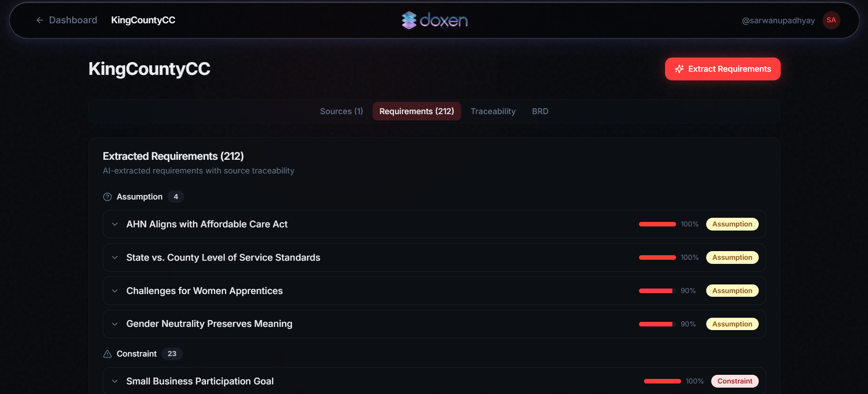The height and width of the screenshot is (394, 868).
Task: Expand AHN Aligns with Affordable Care Act chevron
Action: tap(115, 224)
